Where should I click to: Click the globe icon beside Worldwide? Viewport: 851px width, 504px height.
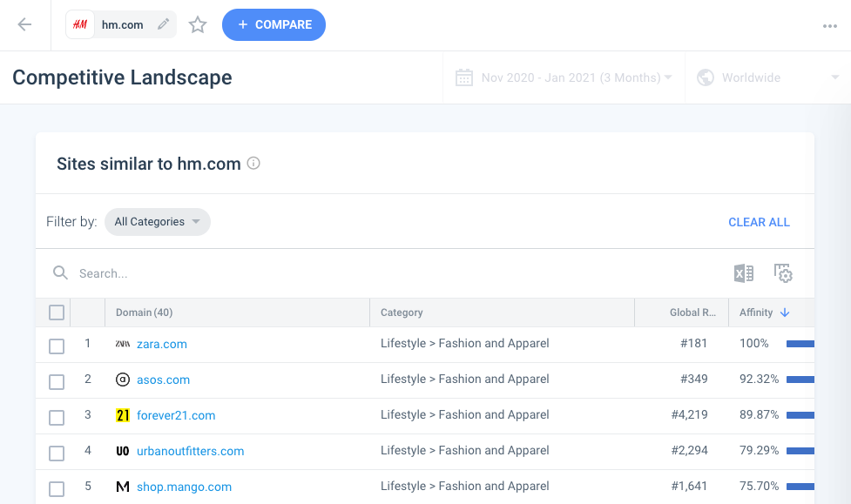(x=706, y=77)
